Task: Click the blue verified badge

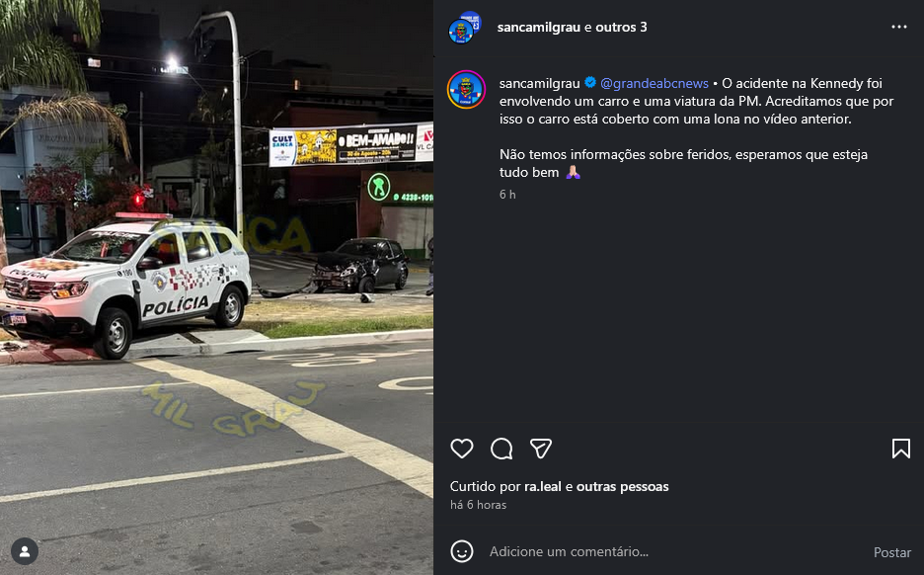Action: coord(590,83)
